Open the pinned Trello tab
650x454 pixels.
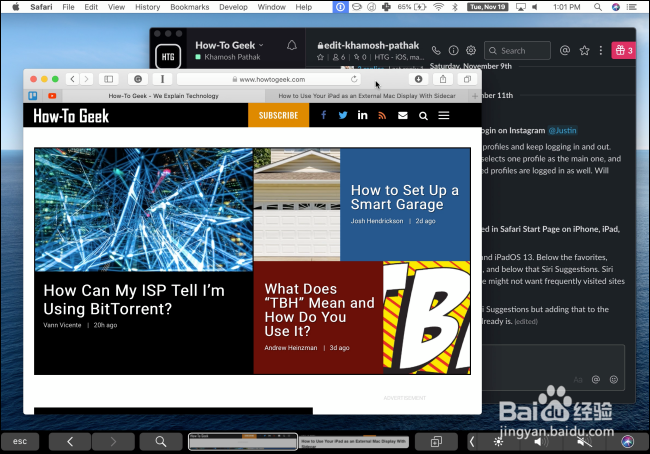coord(33,96)
